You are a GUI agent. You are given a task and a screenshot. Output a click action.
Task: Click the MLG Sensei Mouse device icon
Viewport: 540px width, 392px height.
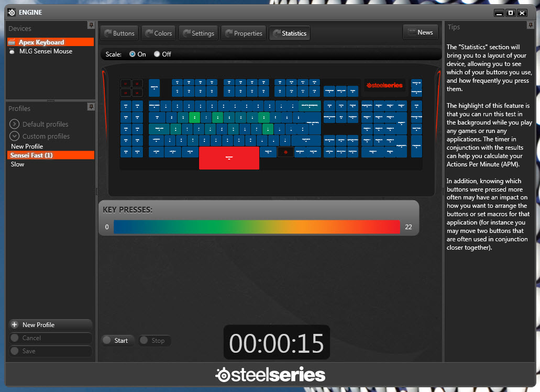(12, 51)
